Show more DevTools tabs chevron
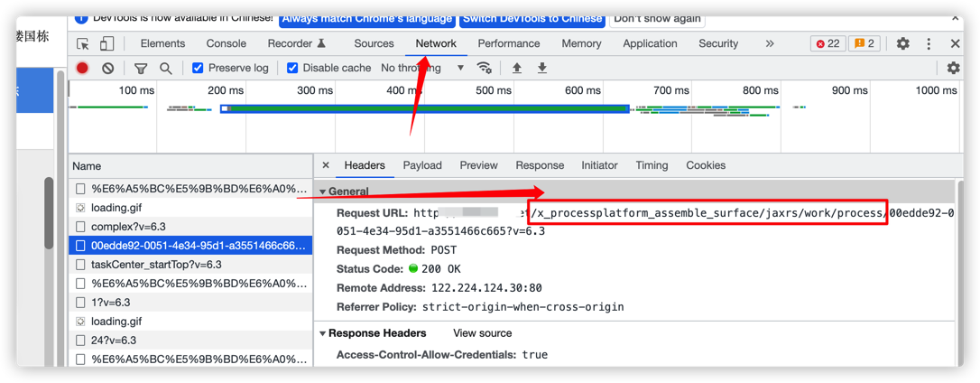Image resolution: width=980 pixels, height=383 pixels. pyautogui.click(x=770, y=43)
